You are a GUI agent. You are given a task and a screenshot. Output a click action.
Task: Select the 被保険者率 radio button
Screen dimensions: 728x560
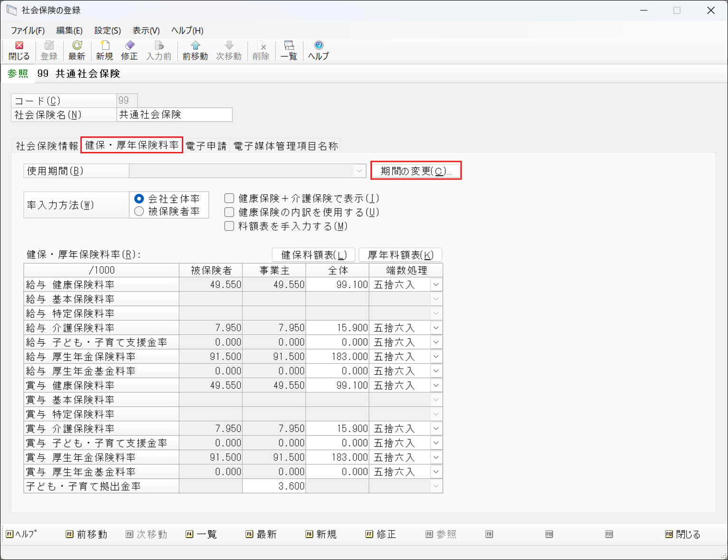(139, 212)
